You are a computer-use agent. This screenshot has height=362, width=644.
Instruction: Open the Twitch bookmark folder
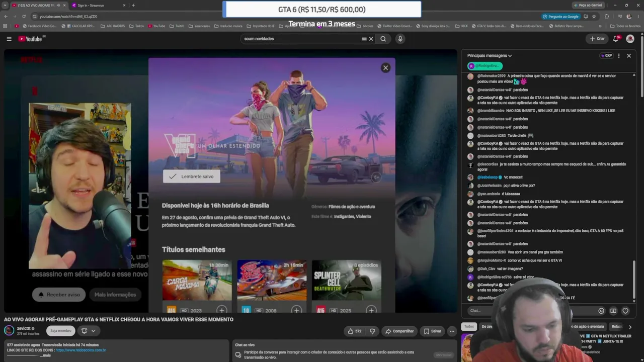(177, 26)
